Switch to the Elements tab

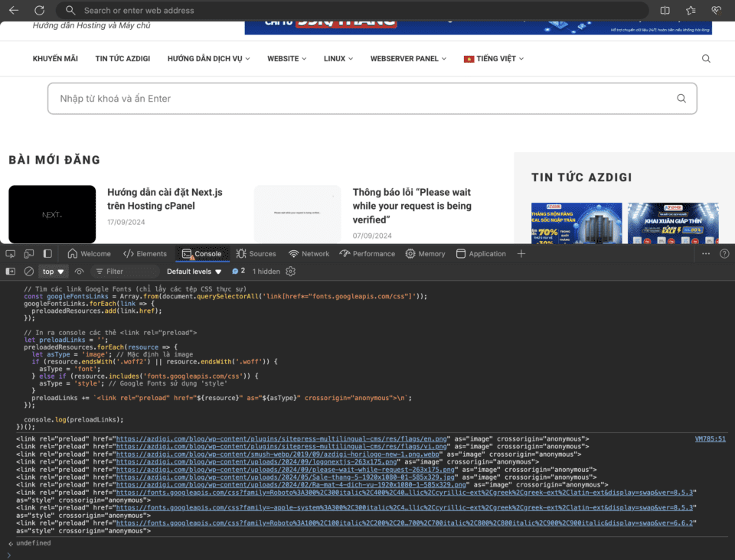(x=145, y=254)
